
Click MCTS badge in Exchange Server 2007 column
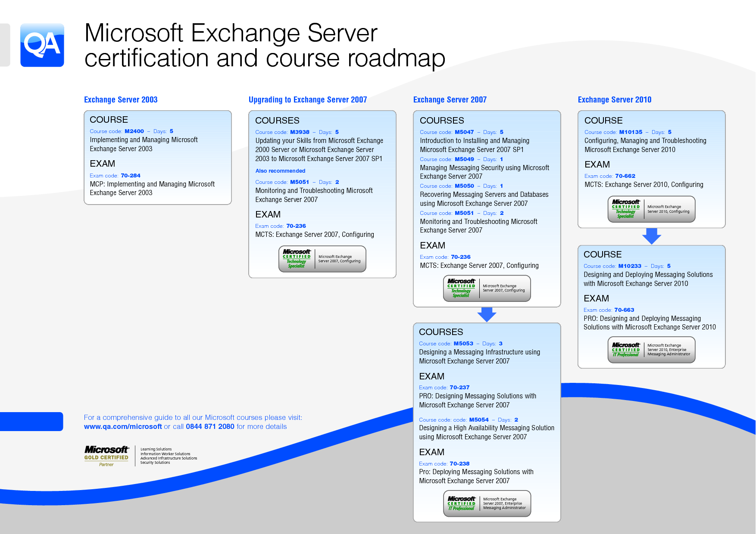pyautogui.click(x=487, y=288)
